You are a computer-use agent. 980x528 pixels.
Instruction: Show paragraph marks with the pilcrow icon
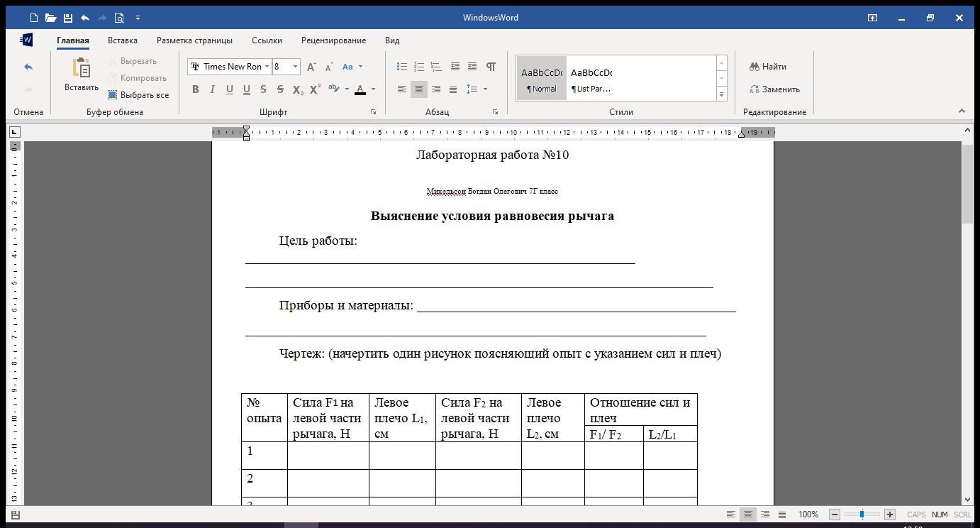tap(491, 67)
